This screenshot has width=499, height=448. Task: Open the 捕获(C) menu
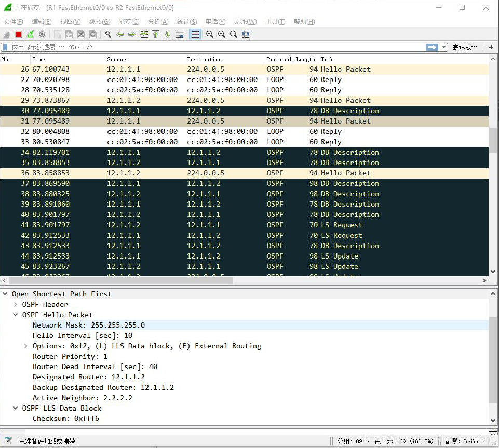129,22
